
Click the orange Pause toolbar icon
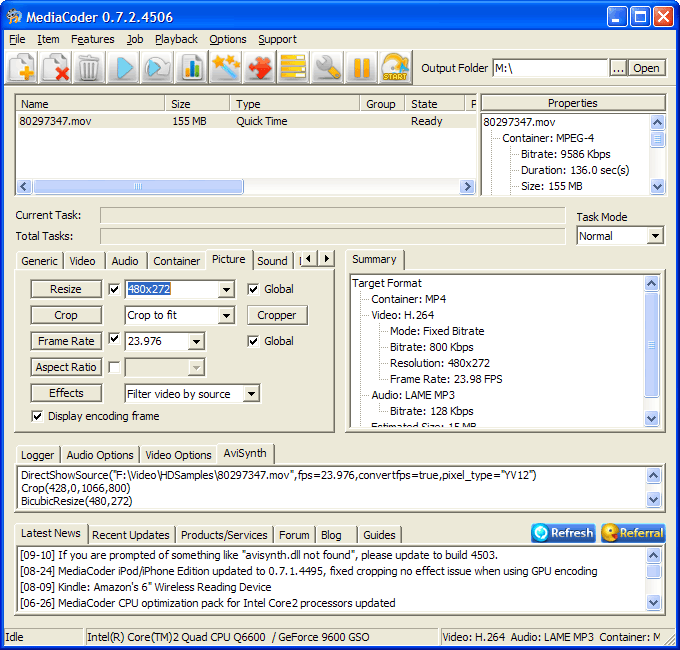362,67
